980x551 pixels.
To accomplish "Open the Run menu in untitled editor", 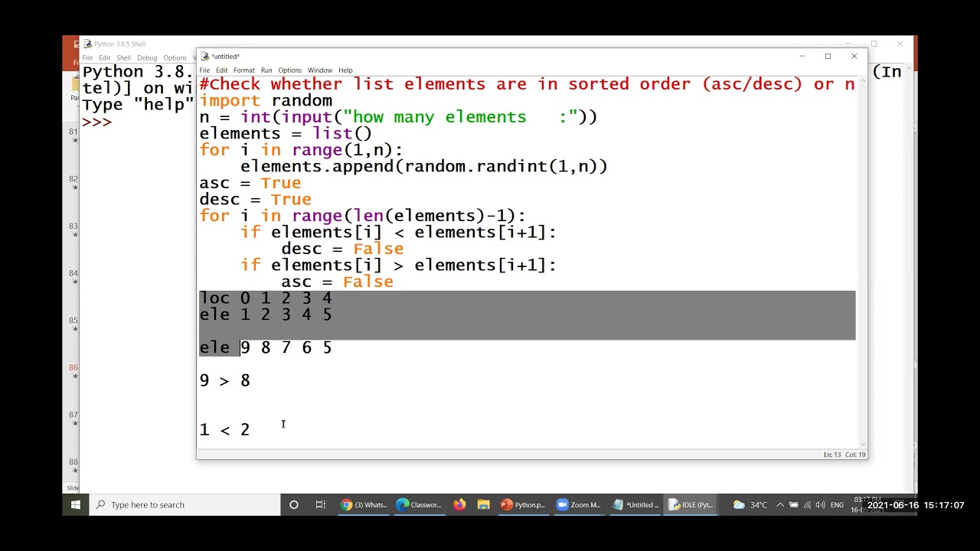I will point(266,70).
